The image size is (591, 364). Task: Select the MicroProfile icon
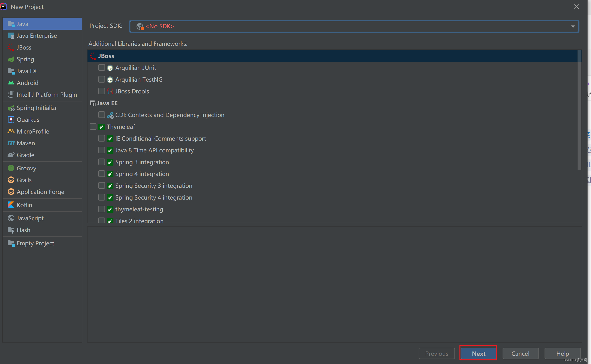point(11,131)
